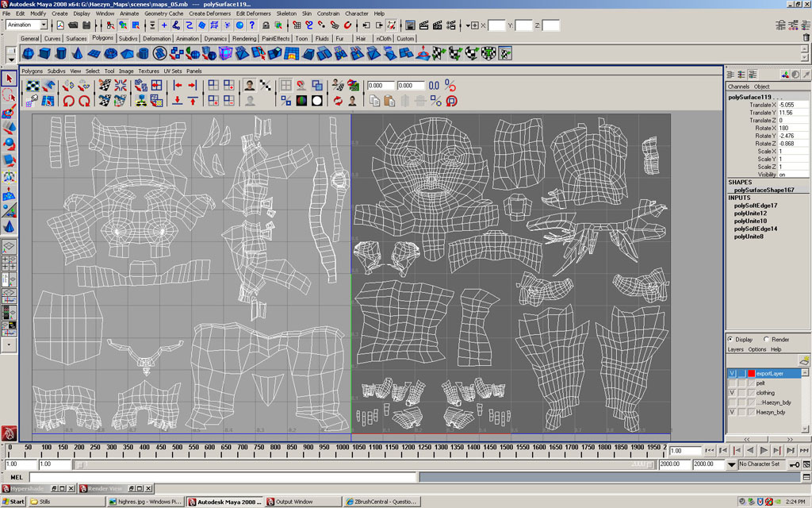The height and width of the screenshot is (508, 812).
Task: Click the flip UVs icon in UV editor toolbar
Action: pyautogui.click(x=67, y=86)
